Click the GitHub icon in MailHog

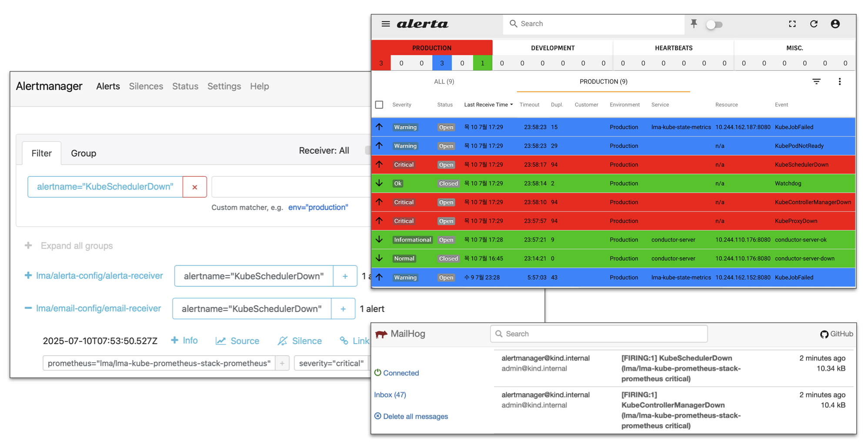825,334
